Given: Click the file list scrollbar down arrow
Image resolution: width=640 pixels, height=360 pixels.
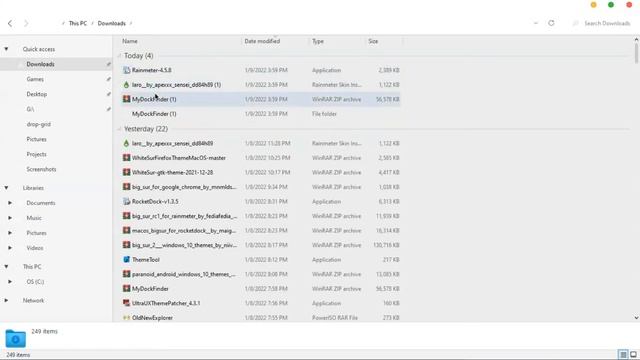Looking at the screenshot, I should click(636, 318).
